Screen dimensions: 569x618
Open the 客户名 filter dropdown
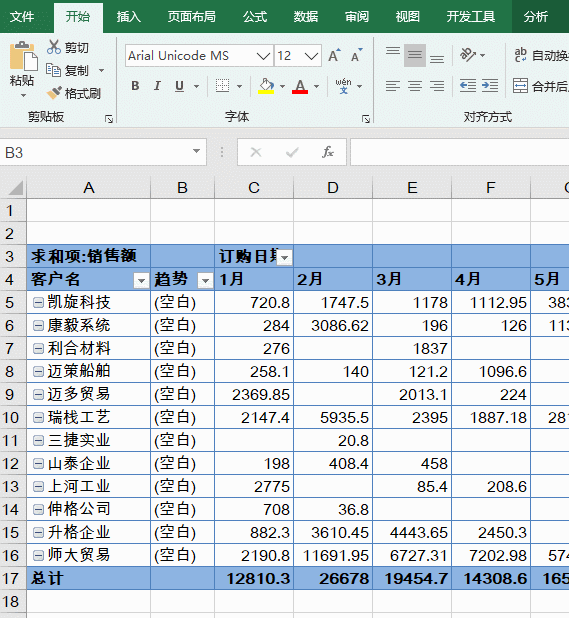click(141, 280)
